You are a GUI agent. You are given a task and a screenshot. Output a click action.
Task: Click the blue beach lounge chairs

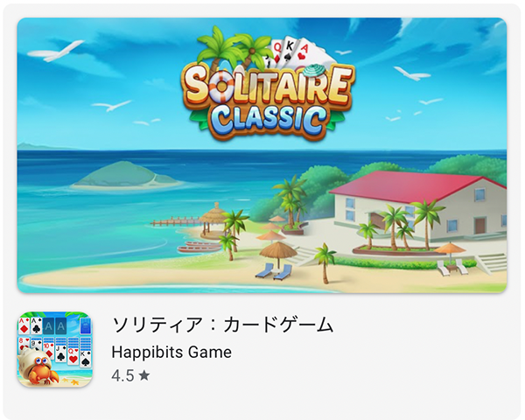[274, 271]
